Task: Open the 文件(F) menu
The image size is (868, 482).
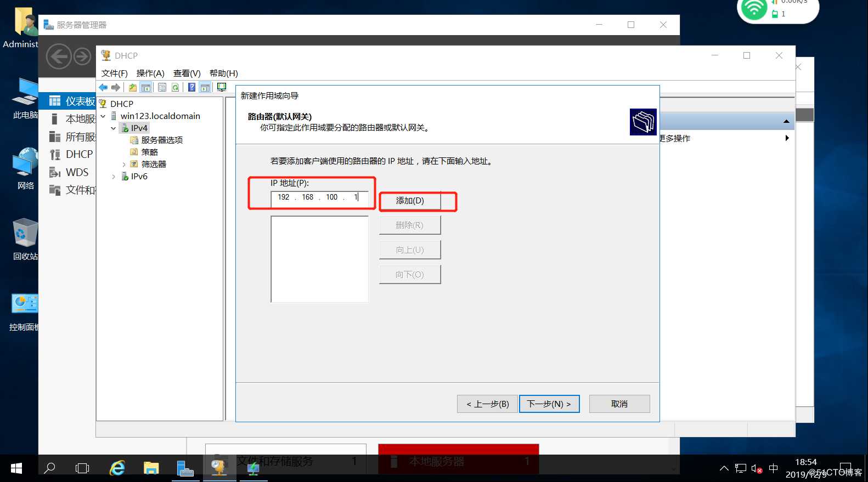Action: (114, 73)
